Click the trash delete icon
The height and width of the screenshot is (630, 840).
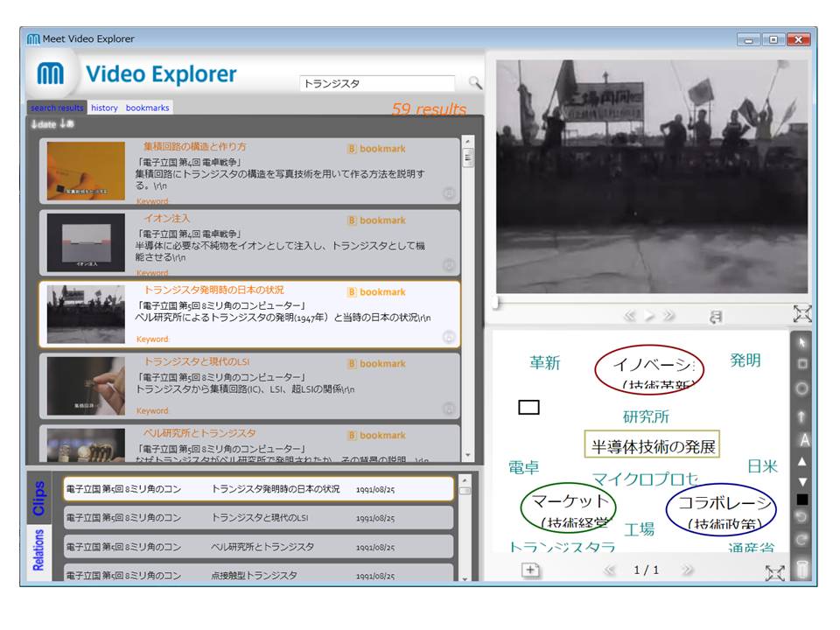[x=802, y=570]
